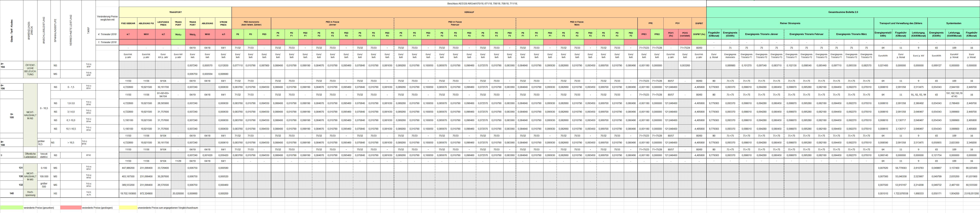
Task: Select the 'Reiner Strompreis' header
Action: point(790,23)
